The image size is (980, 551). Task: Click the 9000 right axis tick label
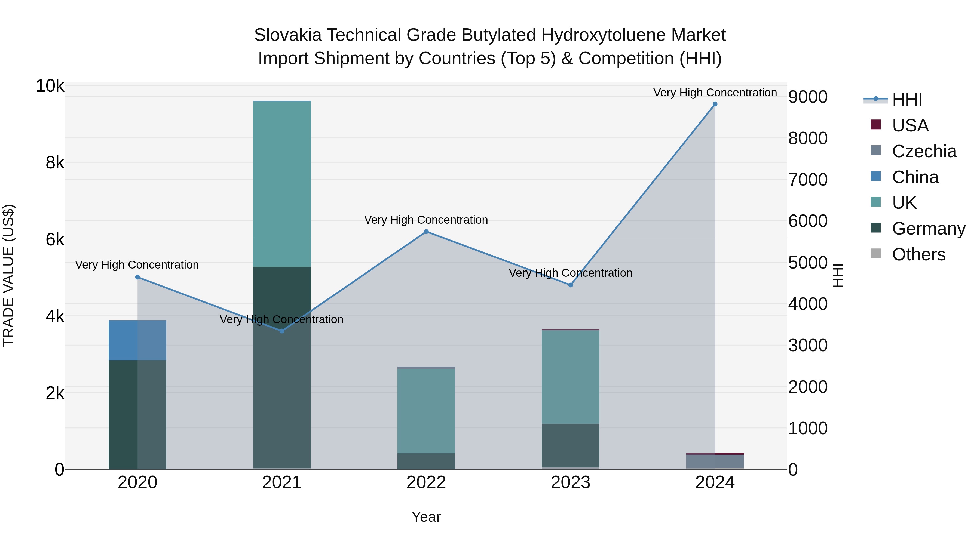808,97
